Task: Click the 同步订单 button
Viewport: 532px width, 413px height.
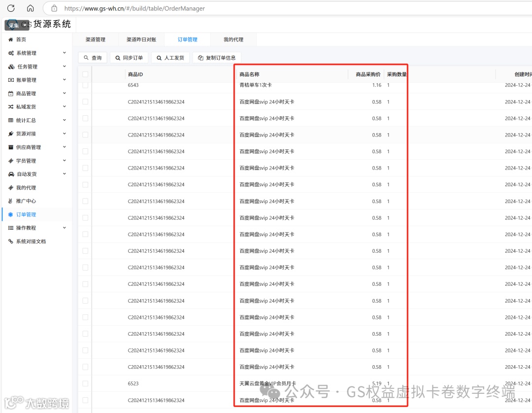Action: coord(129,58)
